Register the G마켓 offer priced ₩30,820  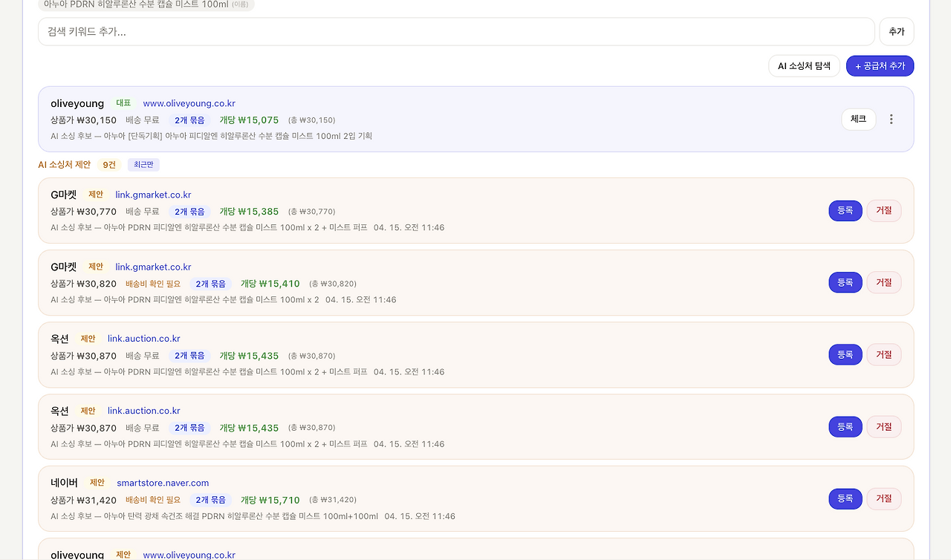pyautogui.click(x=845, y=282)
